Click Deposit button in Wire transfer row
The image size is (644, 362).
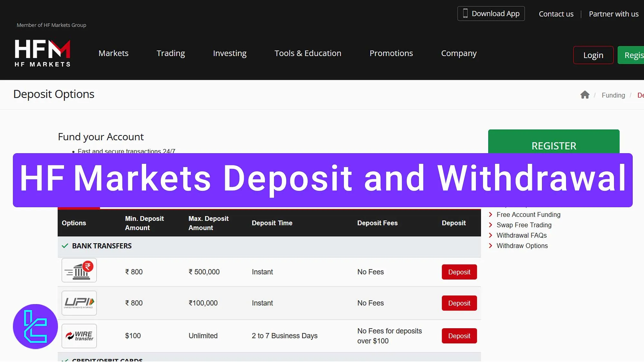tap(459, 336)
